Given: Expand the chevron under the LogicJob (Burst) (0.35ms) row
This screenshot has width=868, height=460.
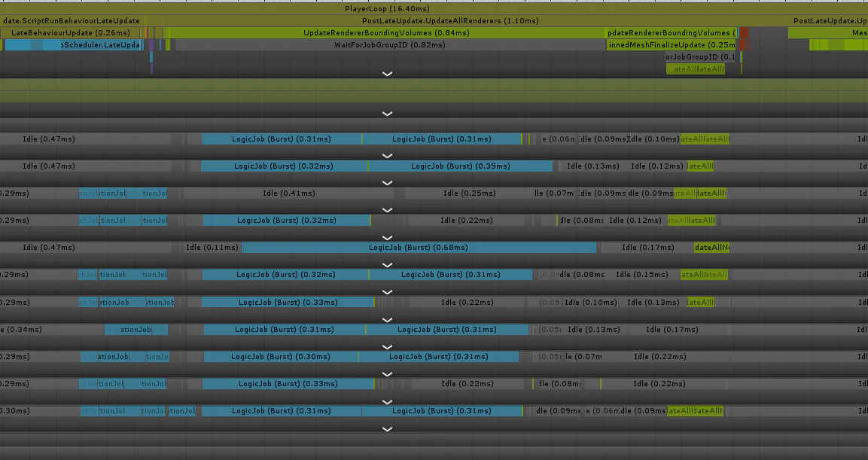Looking at the screenshot, I should click(x=388, y=183).
